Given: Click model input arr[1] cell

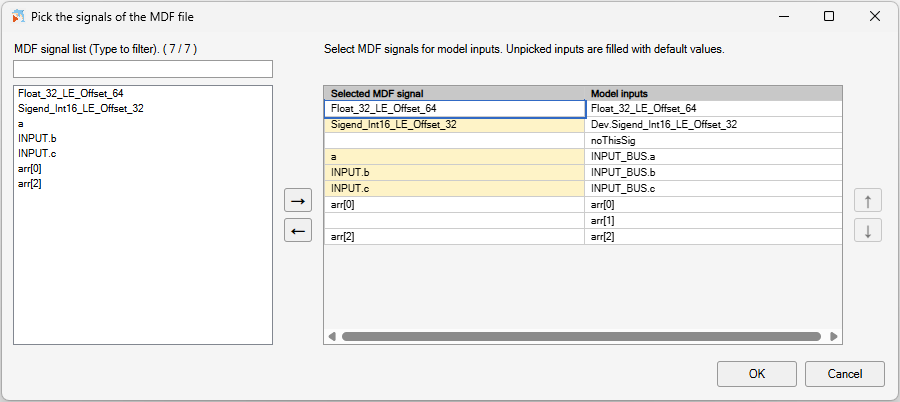Looking at the screenshot, I should [713, 221].
